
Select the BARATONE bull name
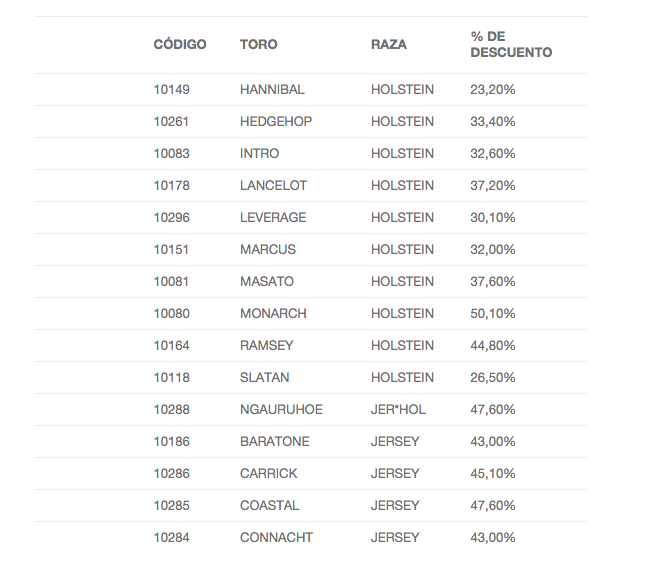pyautogui.click(x=275, y=441)
